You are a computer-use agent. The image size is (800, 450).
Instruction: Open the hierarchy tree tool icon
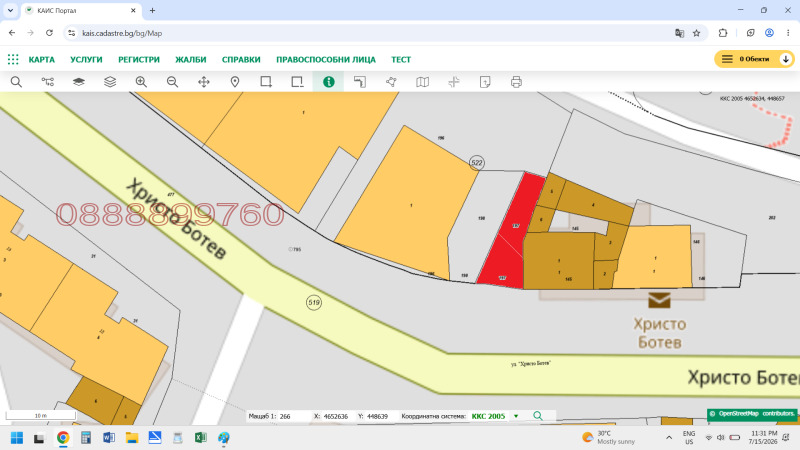coord(47,82)
